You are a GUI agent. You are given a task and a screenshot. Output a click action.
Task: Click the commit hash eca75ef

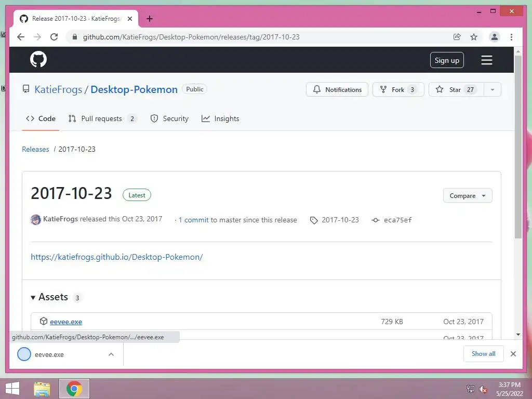(x=397, y=220)
